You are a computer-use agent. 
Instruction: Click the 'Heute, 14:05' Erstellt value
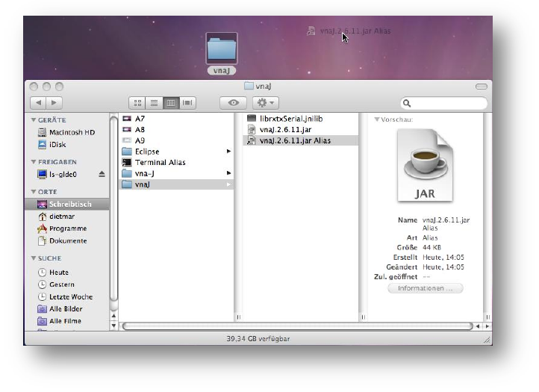click(443, 257)
